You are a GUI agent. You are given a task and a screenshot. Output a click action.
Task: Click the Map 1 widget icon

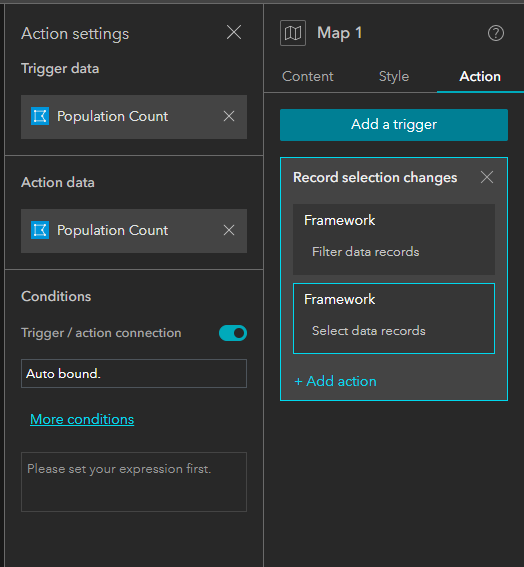[293, 33]
